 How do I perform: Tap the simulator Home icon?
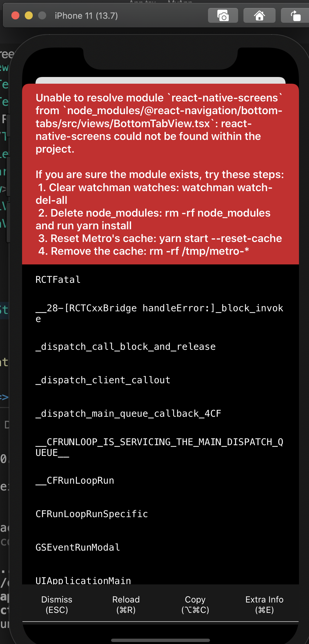[x=259, y=16]
